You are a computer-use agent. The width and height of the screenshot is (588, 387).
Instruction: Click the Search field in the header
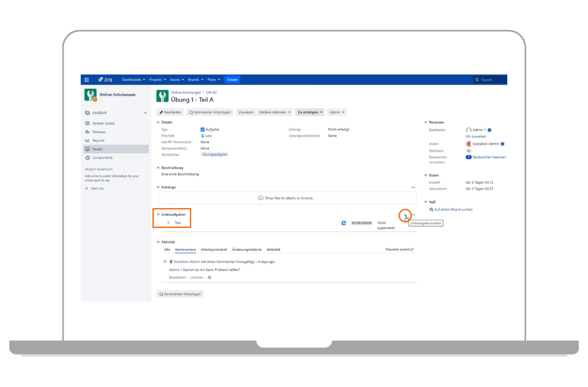coord(490,80)
